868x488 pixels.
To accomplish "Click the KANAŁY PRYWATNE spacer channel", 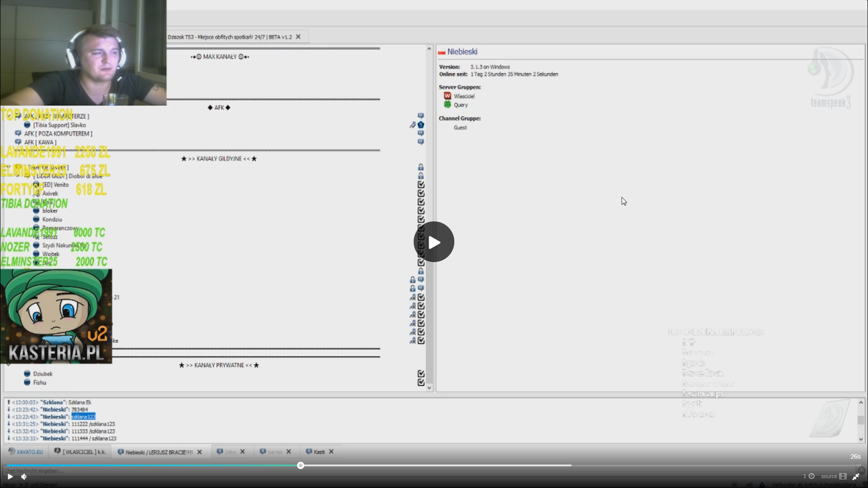I will pos(219,365).
